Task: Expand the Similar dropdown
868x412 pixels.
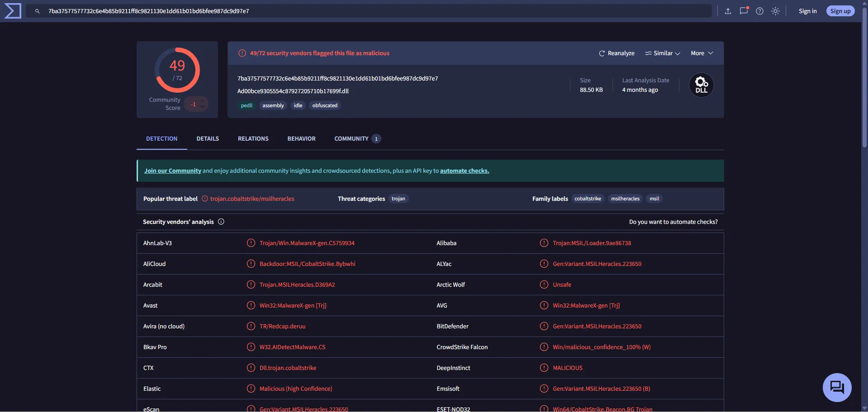Action: 663,53
